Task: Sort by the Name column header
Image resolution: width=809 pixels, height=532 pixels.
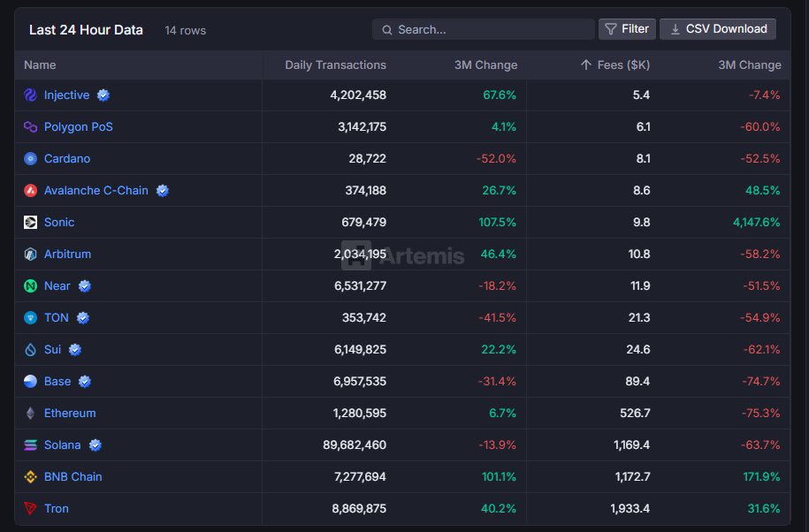Action: [x=40, y=65]
